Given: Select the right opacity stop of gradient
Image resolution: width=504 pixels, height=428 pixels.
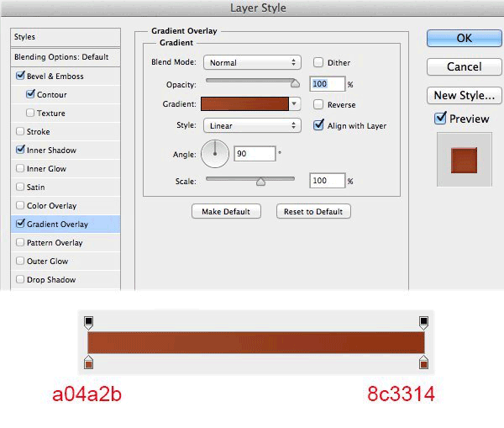Looking at the screenshot, I should point(423,323).
